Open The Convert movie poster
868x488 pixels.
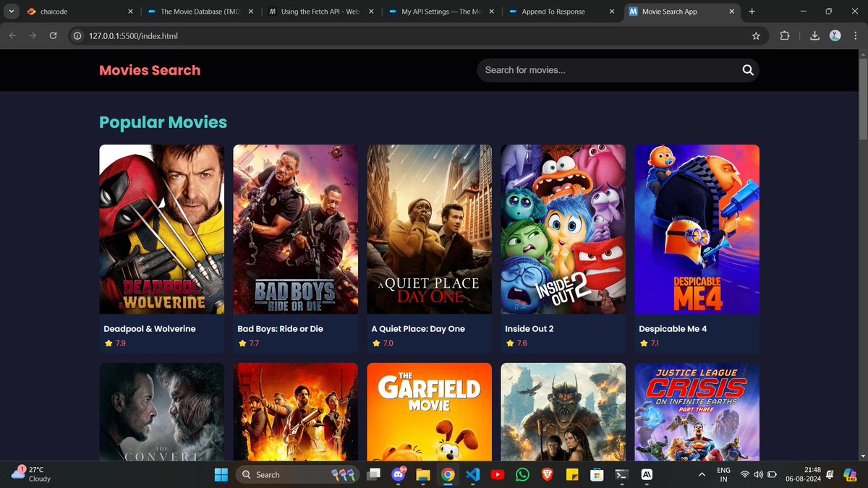point(162,411)
